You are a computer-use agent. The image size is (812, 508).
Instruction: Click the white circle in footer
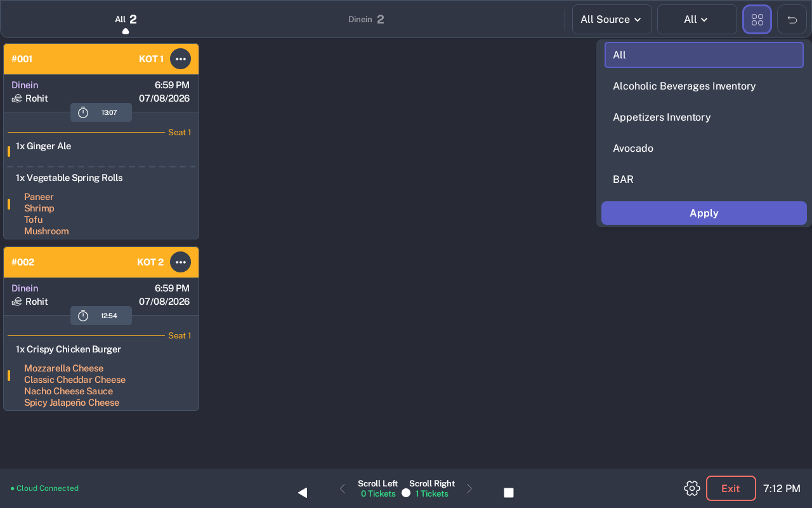(x=406, y=493)
